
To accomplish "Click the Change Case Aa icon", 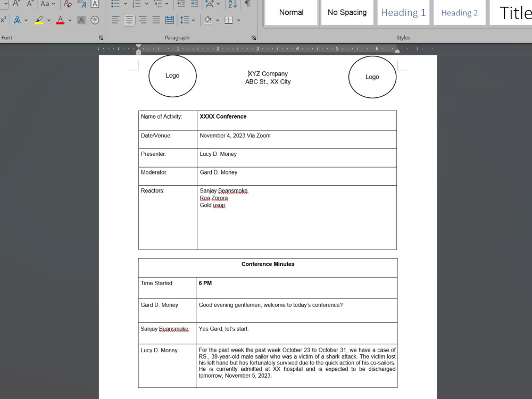I will click(x=45, y=4).
